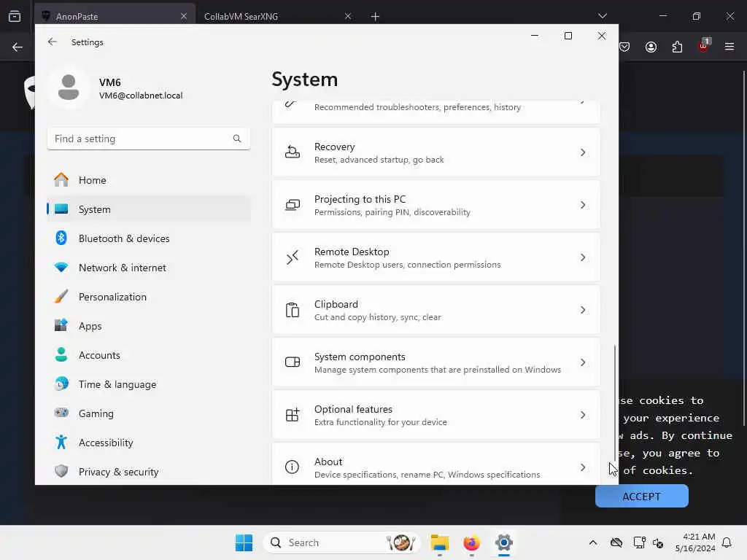Click the Pocket save icon in Firefox
This screenshot has height=560, width=747.
pos(624,47)
